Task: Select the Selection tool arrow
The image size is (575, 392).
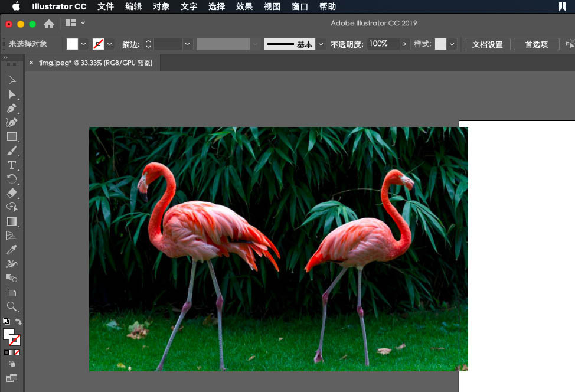Action: click(x=11, y=80)
